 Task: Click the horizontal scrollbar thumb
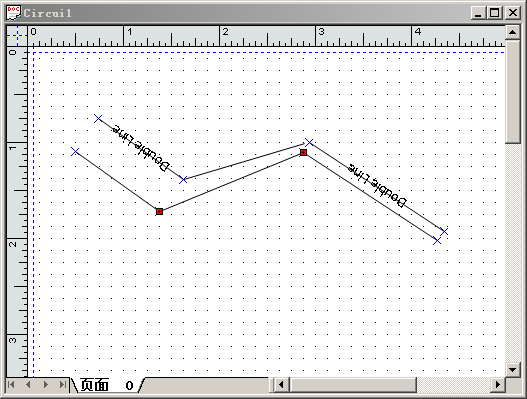(x=353, y=385)
